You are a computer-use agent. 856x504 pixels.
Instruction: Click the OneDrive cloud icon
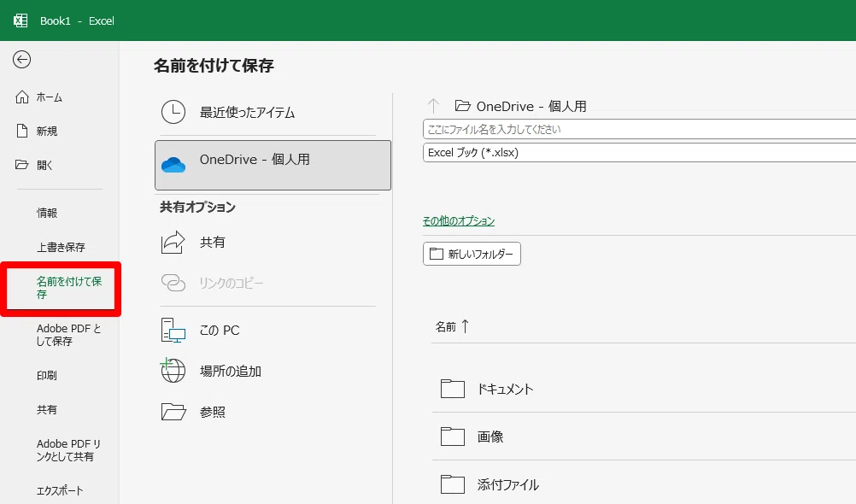click(x=173, y=164)
